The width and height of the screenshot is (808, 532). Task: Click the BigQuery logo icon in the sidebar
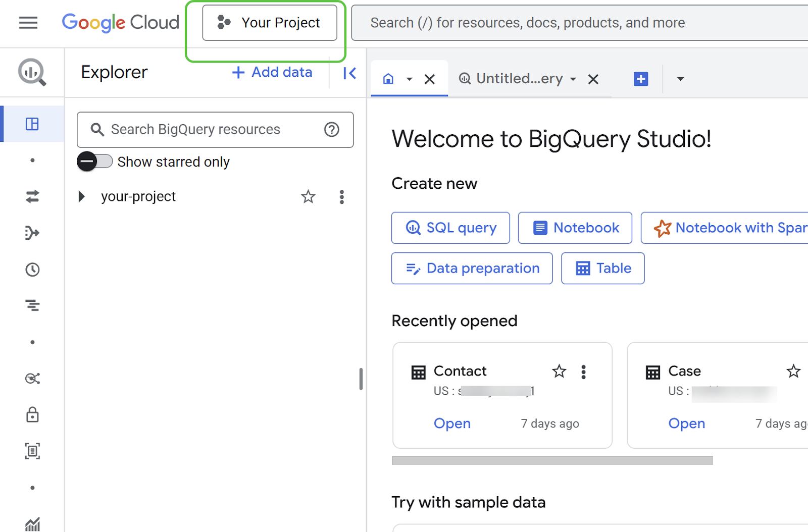32,72
